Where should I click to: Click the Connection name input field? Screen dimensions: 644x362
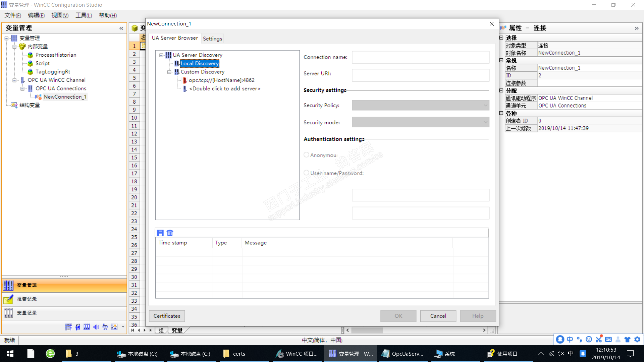pyautogui.click(x=420, y=57)
